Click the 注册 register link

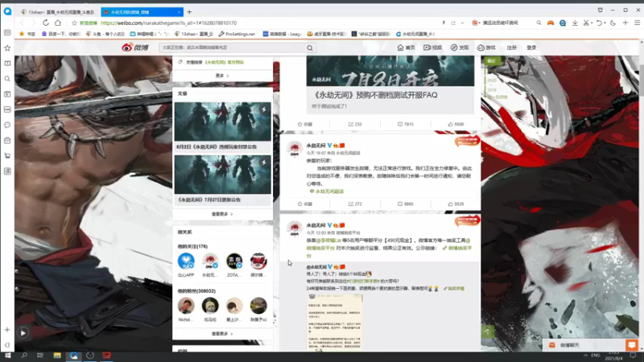[x=511, y=47]
